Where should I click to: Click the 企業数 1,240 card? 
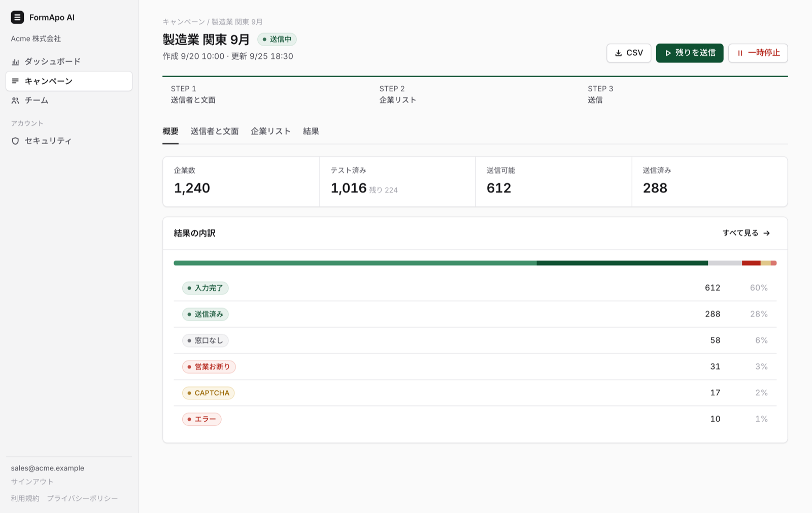[x=241, y=182]
